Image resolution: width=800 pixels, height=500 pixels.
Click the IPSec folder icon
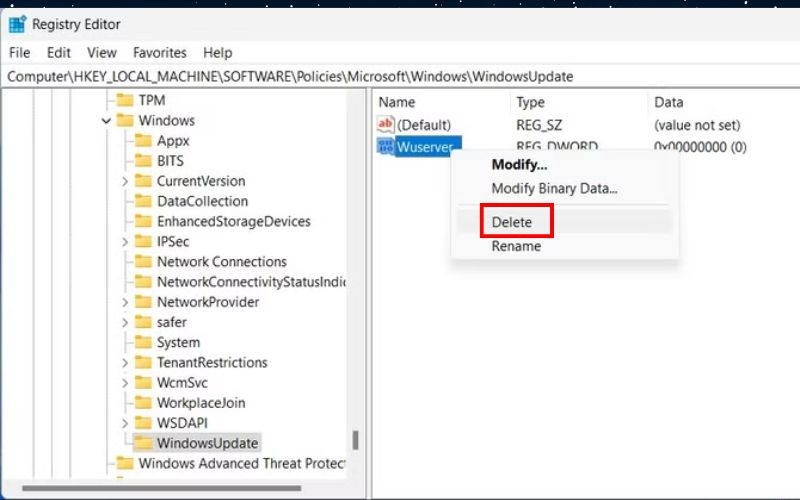point(143,241)
